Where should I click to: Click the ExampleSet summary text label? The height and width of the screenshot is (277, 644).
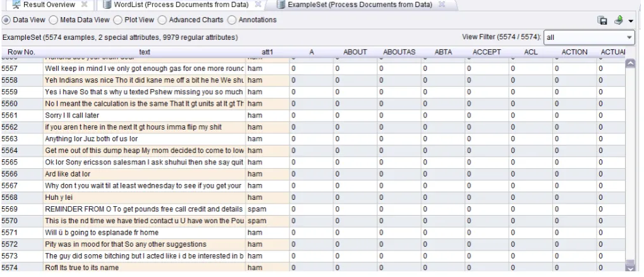(x=120, y=37)
